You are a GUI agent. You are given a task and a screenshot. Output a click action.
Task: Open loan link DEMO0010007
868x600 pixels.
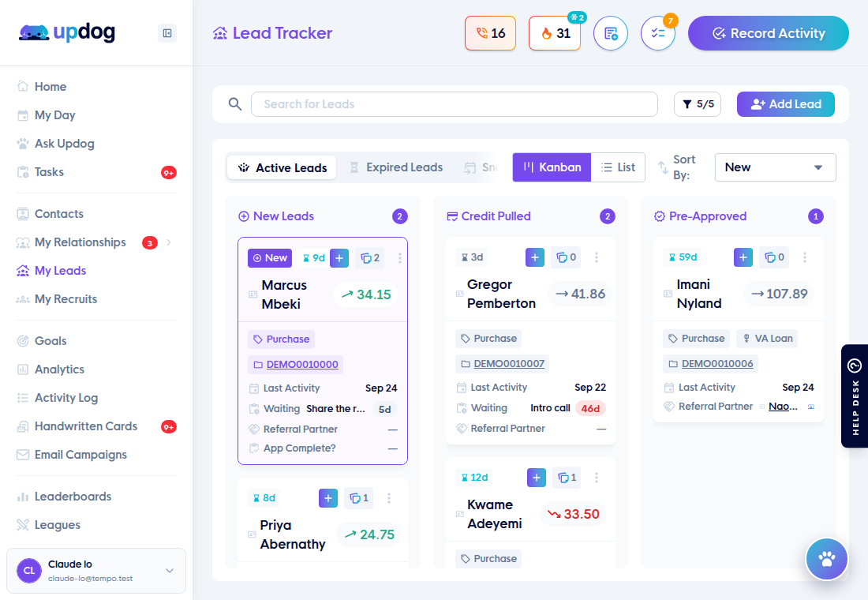[x=509, y=364]
